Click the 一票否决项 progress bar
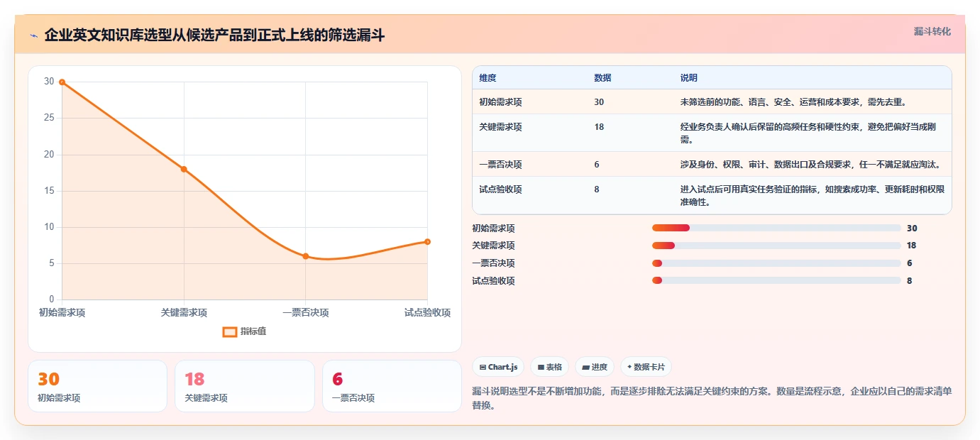This screenshot has height=440, width=980. click(x=776, y=263)
